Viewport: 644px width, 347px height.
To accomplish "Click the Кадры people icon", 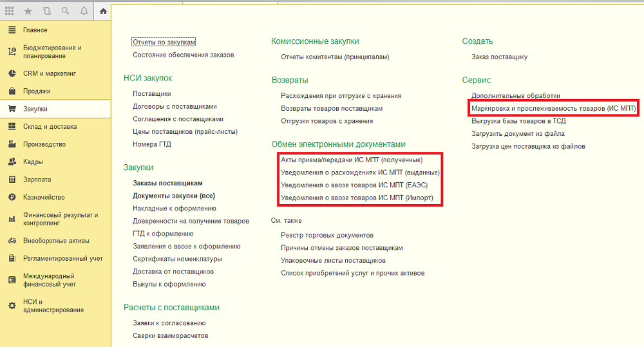I will coord(12,162).
